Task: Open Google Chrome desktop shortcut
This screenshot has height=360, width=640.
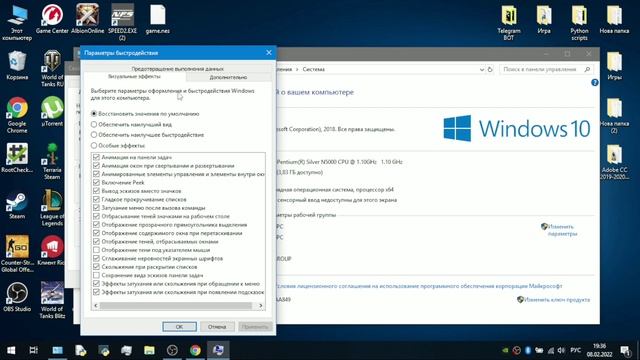Action: (x=17, y=115)
